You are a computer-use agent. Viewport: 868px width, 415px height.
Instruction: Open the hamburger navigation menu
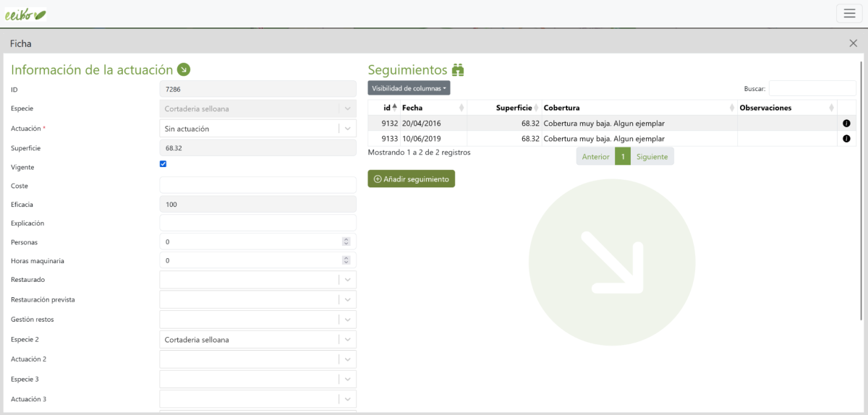click(848, 13)
